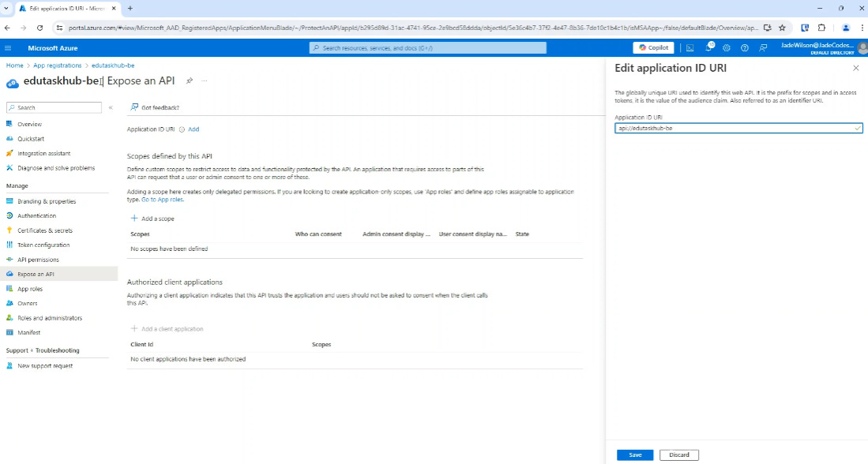This screenshot has width=868, height=464.
Task: Open the browser profile icon
Action: tap(845, 28)
